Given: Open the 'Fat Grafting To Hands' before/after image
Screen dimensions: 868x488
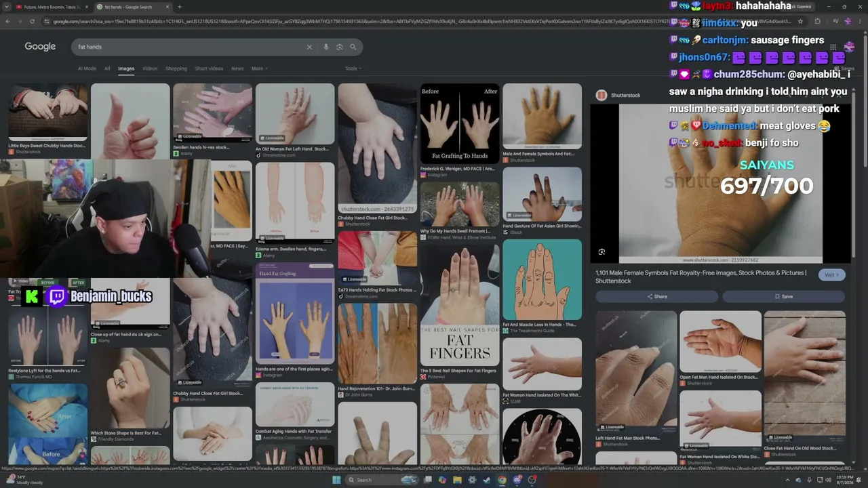Looking at the screenshot, I should tap(460, 123).
